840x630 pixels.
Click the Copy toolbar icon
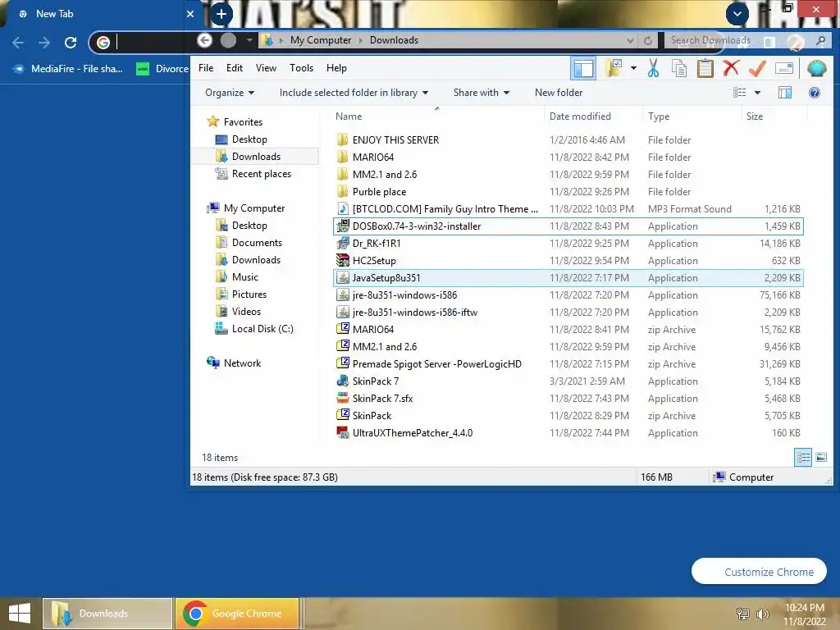[678, 69]
